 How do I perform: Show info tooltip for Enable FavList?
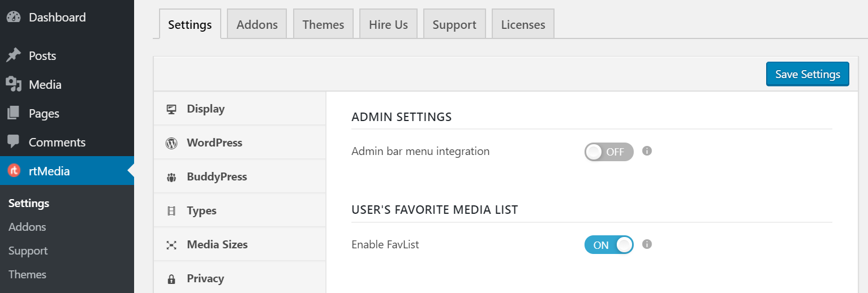(x=647, y=244)
